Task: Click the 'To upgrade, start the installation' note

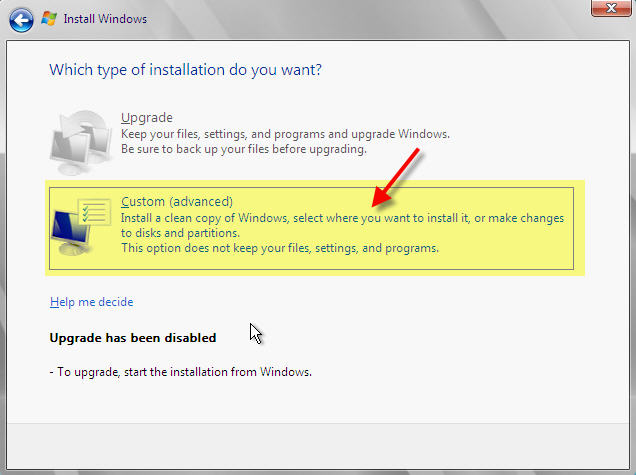Action: tap(180, 372)
